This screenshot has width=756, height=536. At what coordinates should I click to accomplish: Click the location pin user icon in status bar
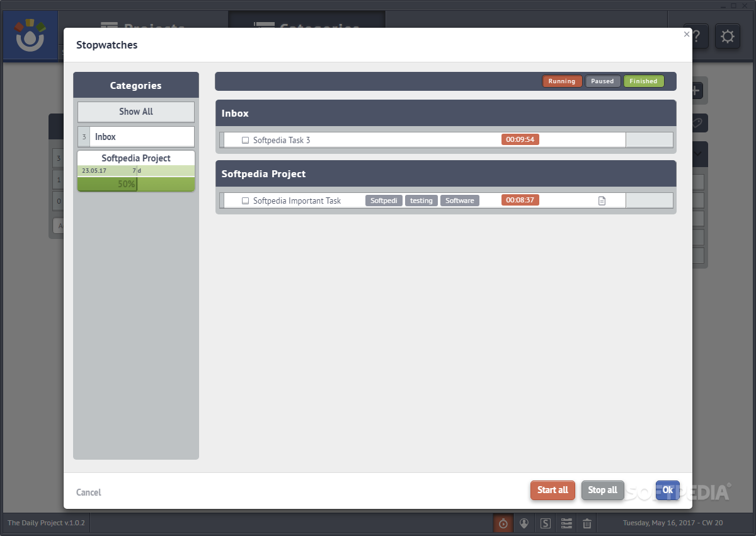pos(524,523)
